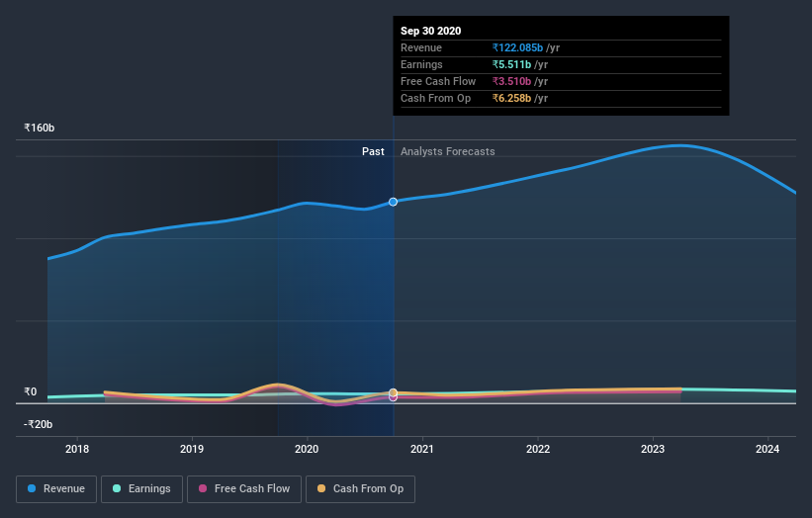Toggle the Earnings series legend button

[x=141, y=489]
